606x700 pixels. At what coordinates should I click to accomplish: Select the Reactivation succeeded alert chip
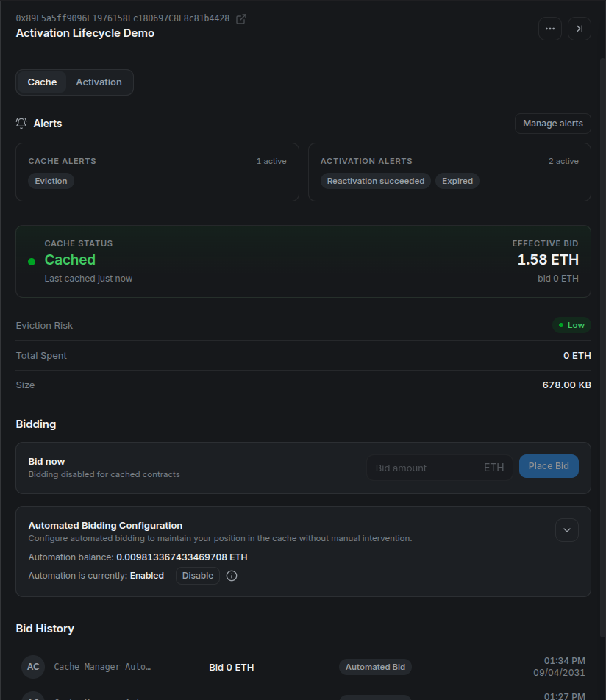point(376,181)
